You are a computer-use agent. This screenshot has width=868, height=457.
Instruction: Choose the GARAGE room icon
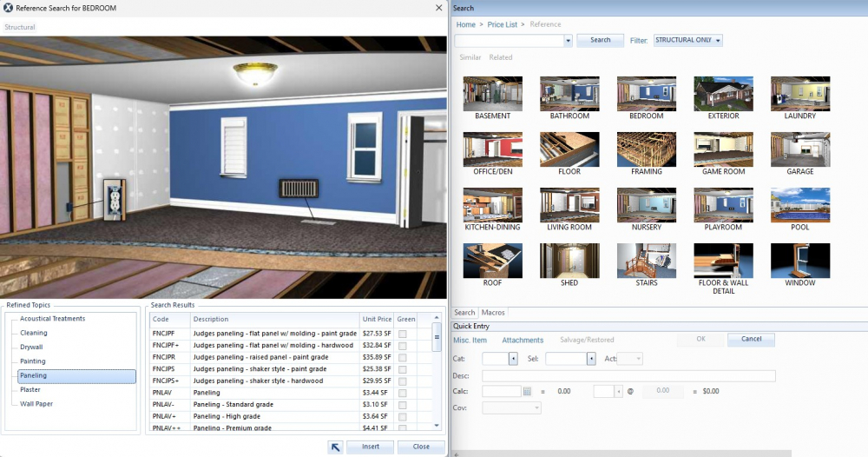coord(799,149)
